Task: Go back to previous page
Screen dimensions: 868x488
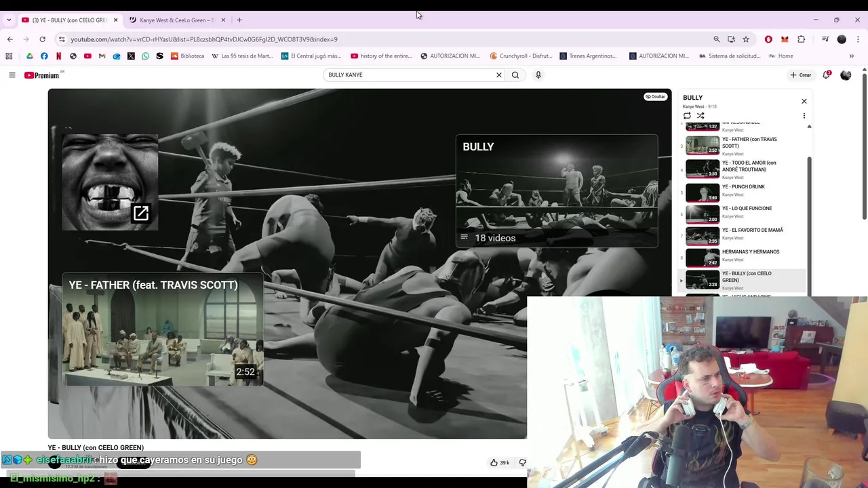Action: pyautogui.click(x=10, y=39)
